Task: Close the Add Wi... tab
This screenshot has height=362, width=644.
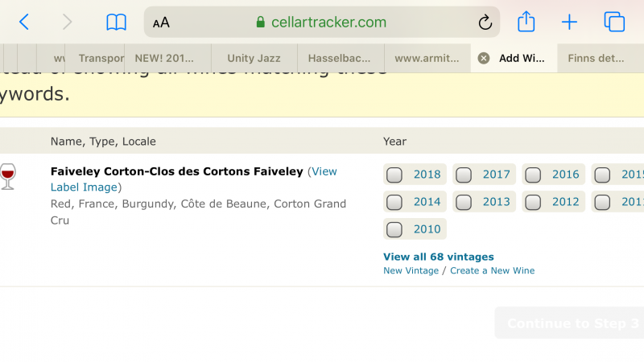Action: point(483,58)
